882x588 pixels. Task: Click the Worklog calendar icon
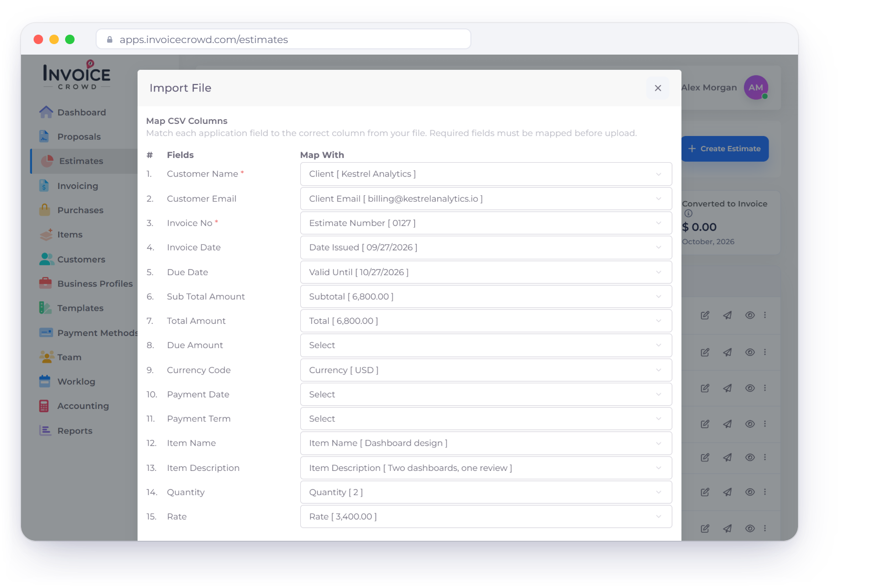pos(45,381)
